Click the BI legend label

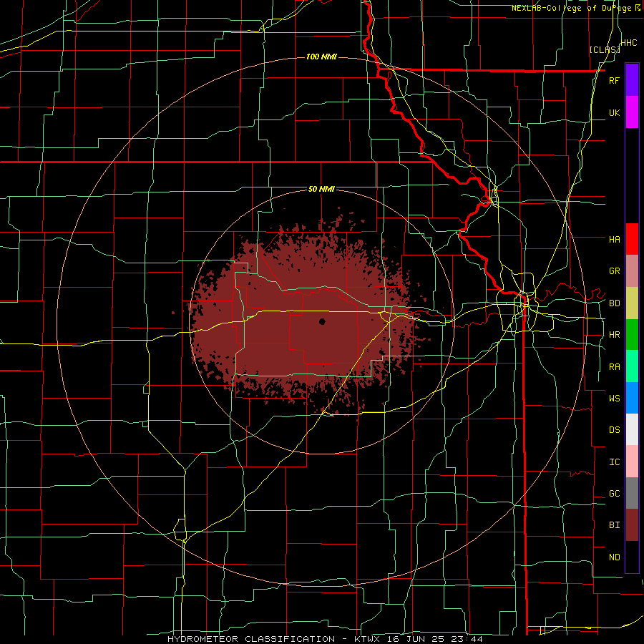pyautogui.click(x=614, y=525)
